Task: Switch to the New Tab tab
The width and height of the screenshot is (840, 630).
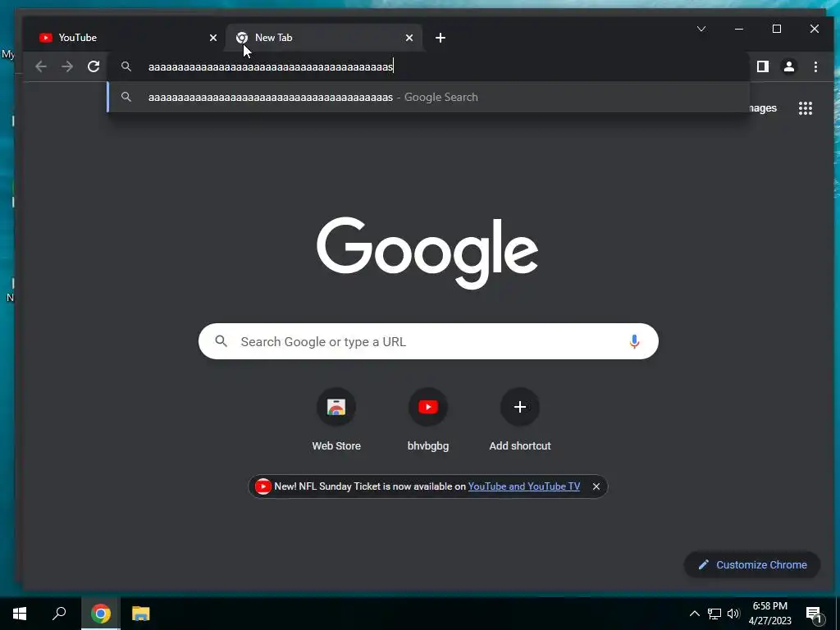Action: 324,38
